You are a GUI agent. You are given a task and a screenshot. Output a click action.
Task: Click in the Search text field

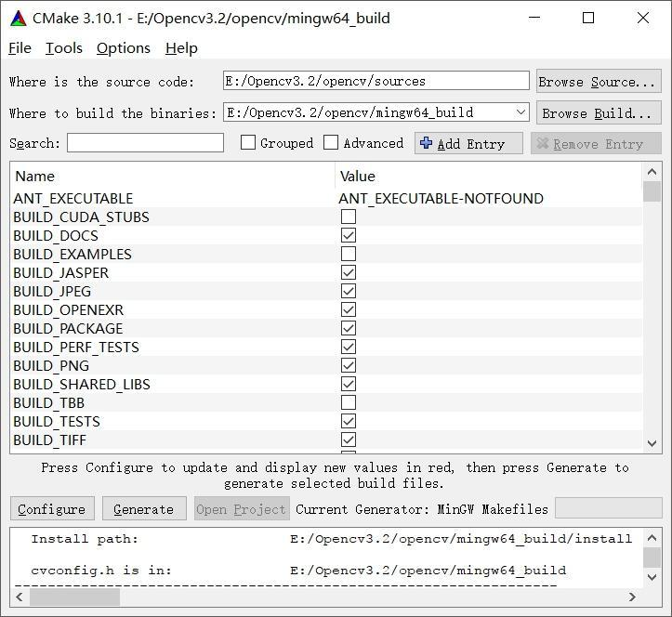[x=145, y=143]
